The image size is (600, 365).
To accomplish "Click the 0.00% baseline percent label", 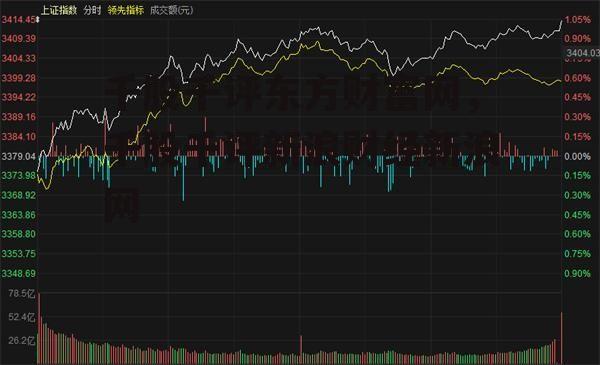I will 578,156.
